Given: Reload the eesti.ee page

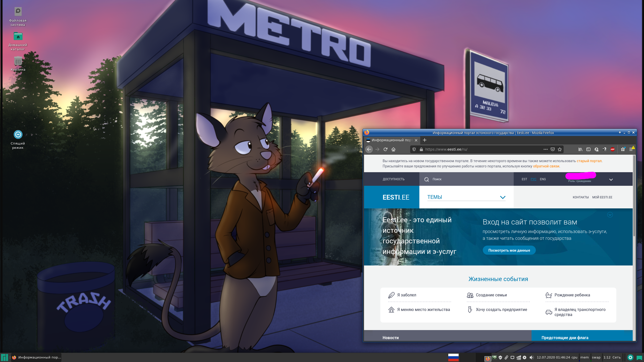Looking at the screenshot, I should 385,149.
